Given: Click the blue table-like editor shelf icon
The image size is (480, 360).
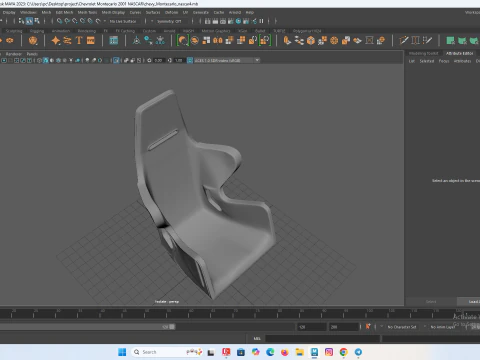Looking at the screenshot, I should 114,41.
